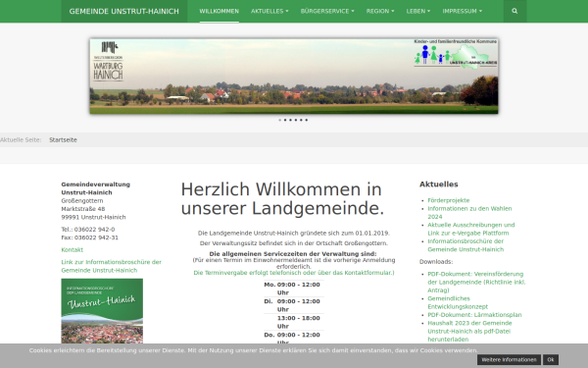The image size is (588, 368).
Task: Open Aktuelle Ausschreibungen e-Vergabe link
Action: click(471, 229)
